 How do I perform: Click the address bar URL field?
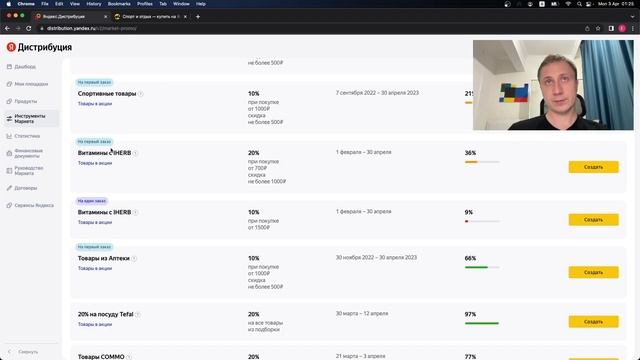[x=310, y=28]
